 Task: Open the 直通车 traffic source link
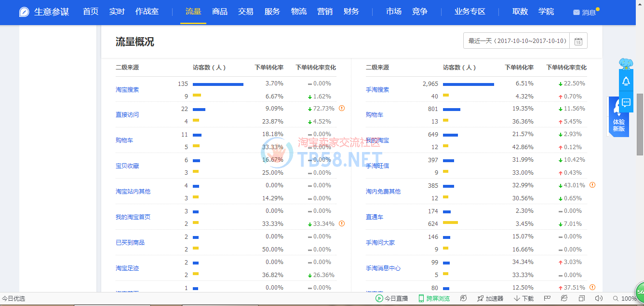(375, 217)
